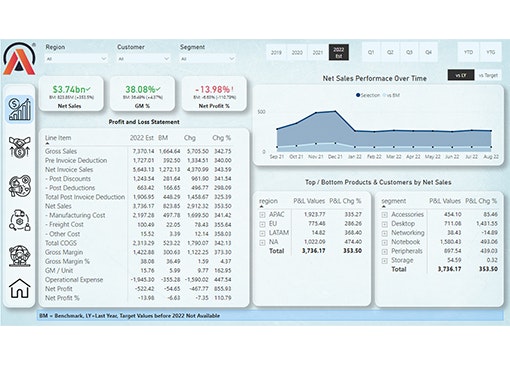Expand the Peripherals segment row
Viewport: 510px width, 365px height.
pyautogui.click(x=384, y=252)
